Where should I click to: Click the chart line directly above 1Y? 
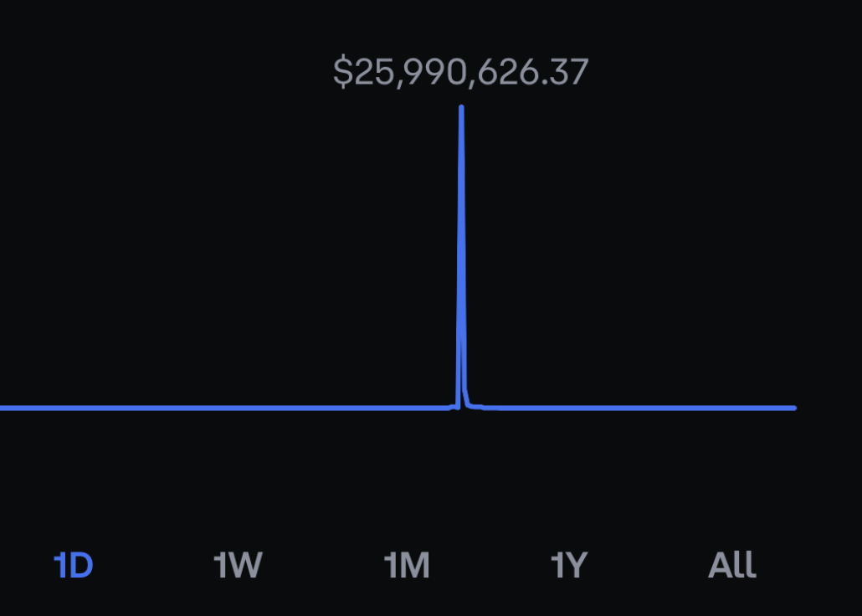569,408
